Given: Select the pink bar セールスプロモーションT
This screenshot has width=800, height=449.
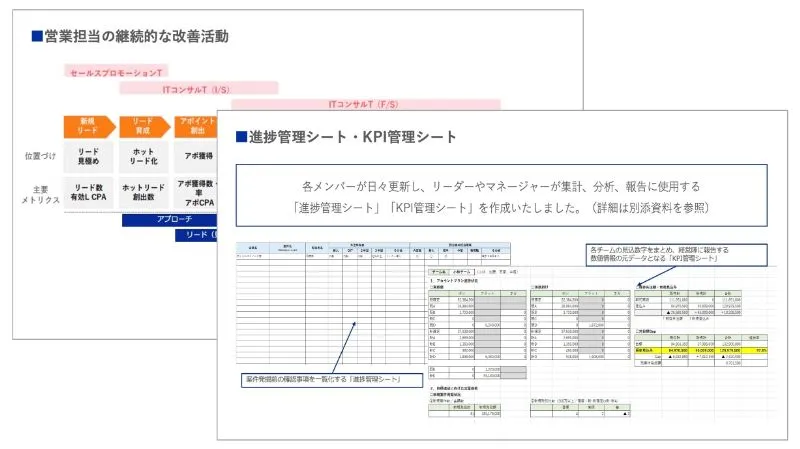Looking at the screenshot, I should click(116, 71).
